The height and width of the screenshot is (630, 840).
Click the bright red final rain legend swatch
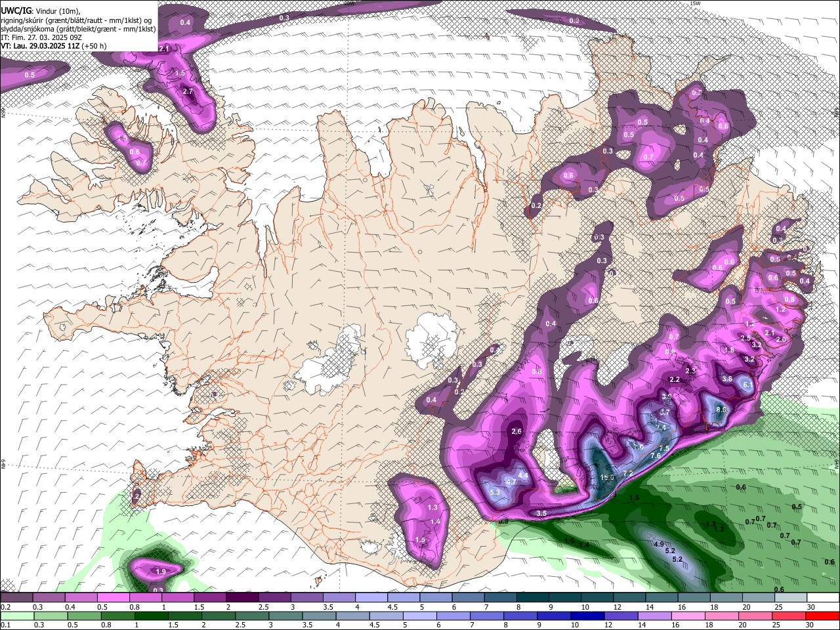(822, 616)
